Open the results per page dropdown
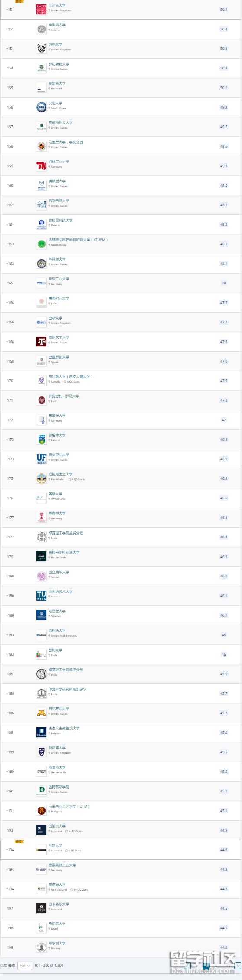Viewport: 242px width, 980px height. (25, 966)
